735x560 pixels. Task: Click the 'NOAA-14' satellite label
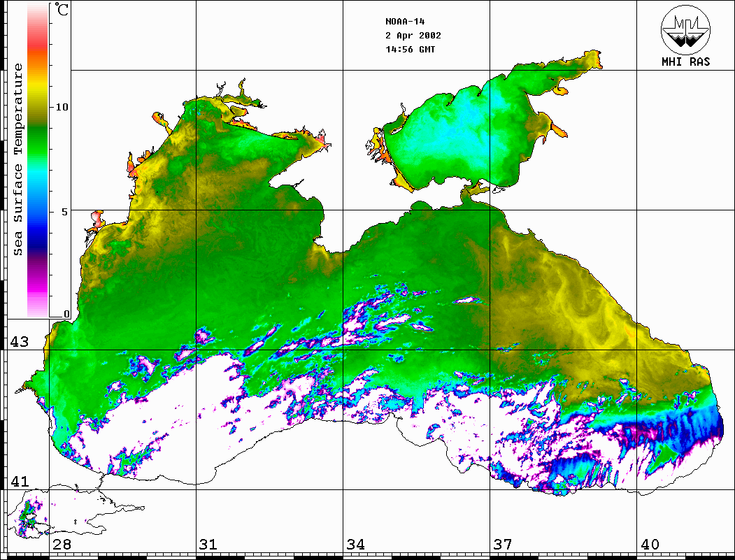click(x=405, y=22)
